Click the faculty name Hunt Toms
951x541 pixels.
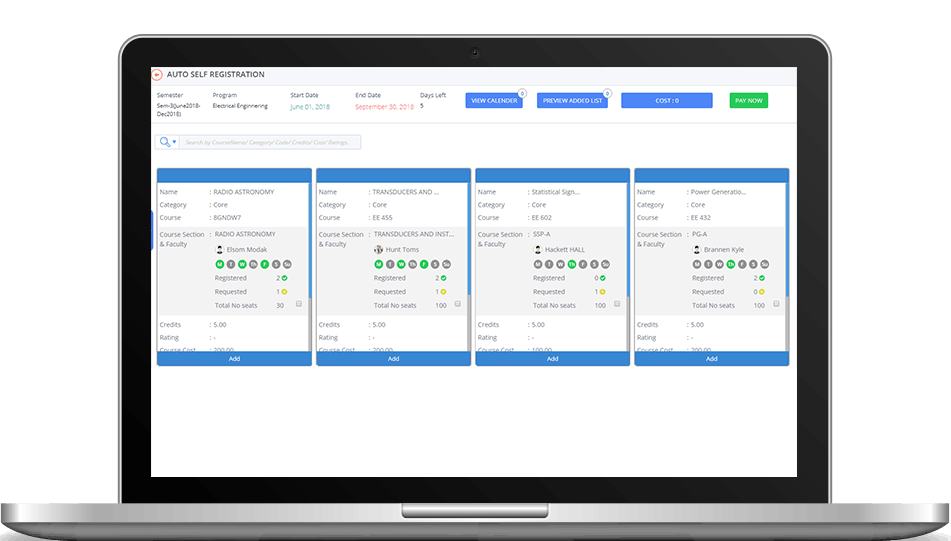[x=402, y=249]
